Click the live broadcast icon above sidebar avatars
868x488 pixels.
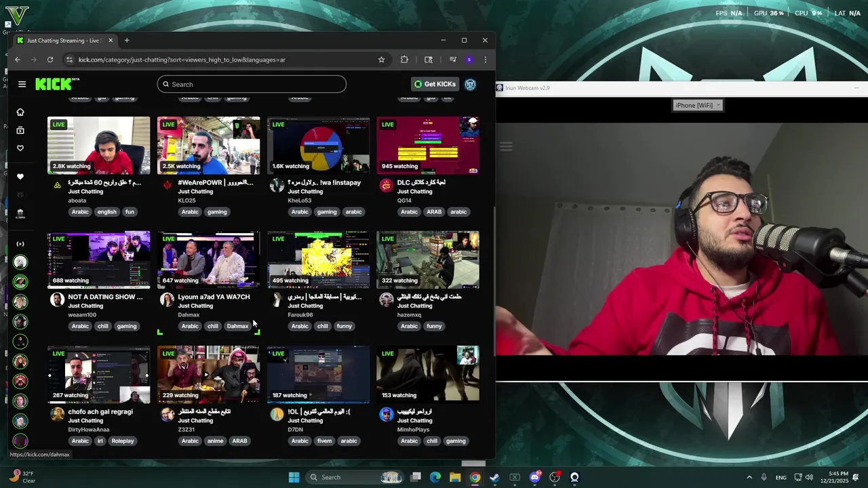[20, 244]
